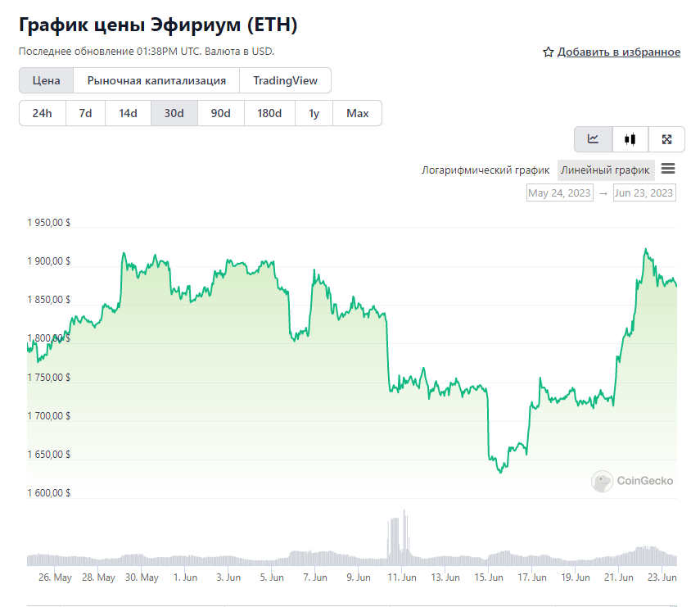The width and height of the screenshot is (700, 607).
Task: Edit the start date May 24, 2023
Action: (x=559, y=193)
